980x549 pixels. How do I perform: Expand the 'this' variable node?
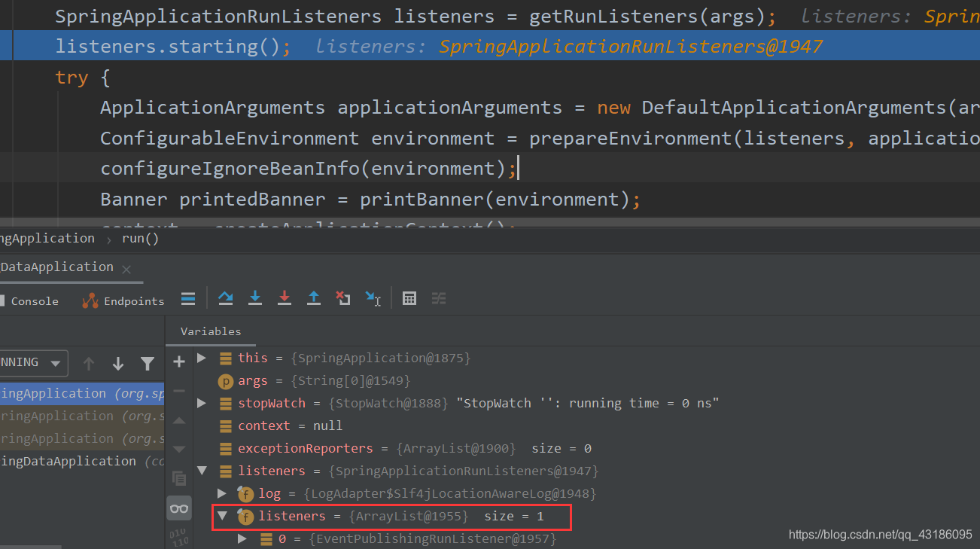click(x=202, y=358)
